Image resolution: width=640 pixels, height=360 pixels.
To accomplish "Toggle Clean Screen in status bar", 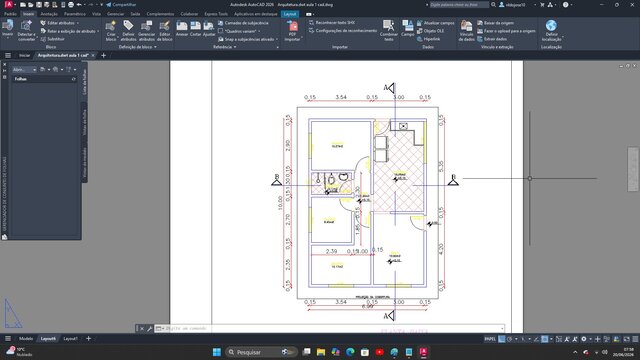I will (627, 339).
